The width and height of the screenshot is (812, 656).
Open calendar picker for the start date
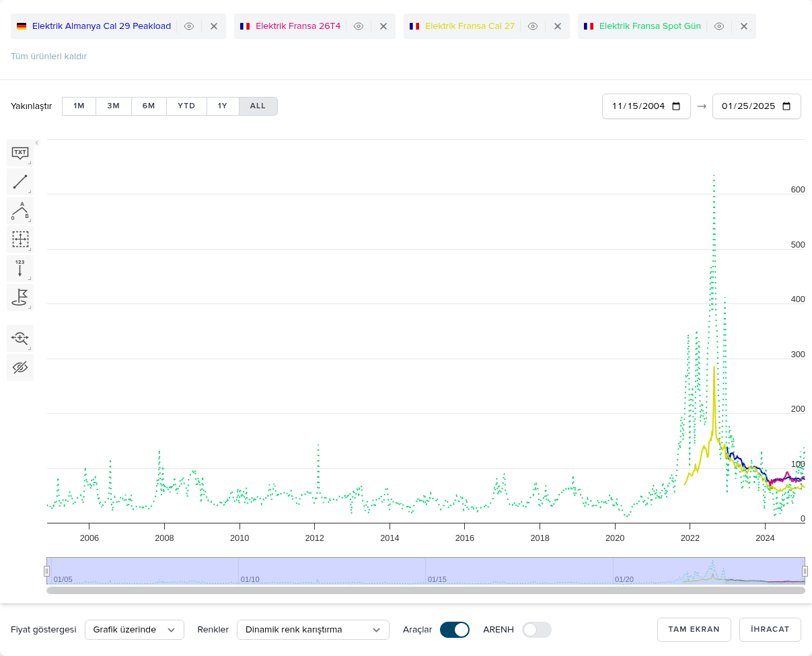(677, 106)
